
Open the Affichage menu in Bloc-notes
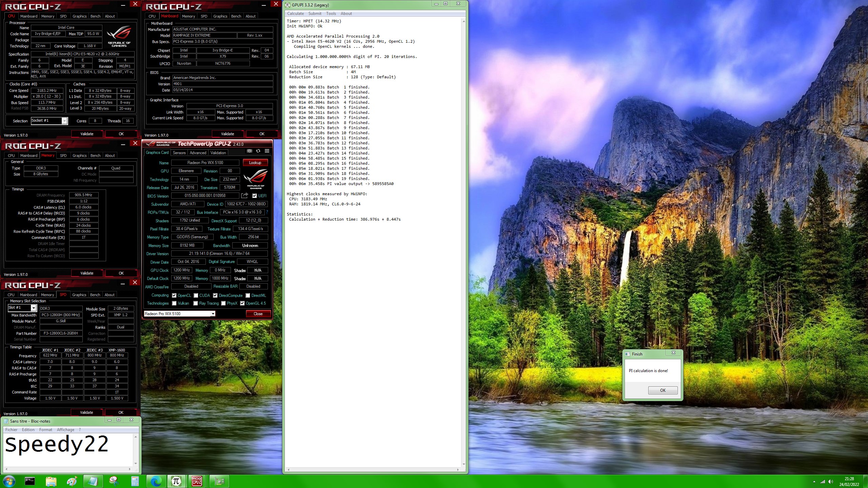65,430
